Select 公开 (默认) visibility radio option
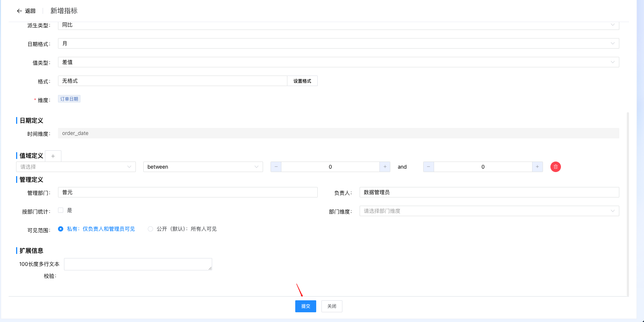644x322 pixels. (x=150, y=229)
